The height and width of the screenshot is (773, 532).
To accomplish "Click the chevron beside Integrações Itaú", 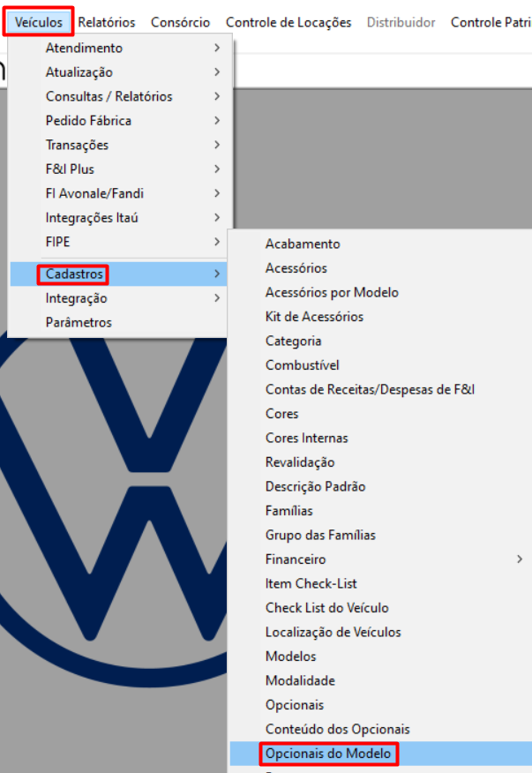I will pyautogui.click(x=217, y=217).
